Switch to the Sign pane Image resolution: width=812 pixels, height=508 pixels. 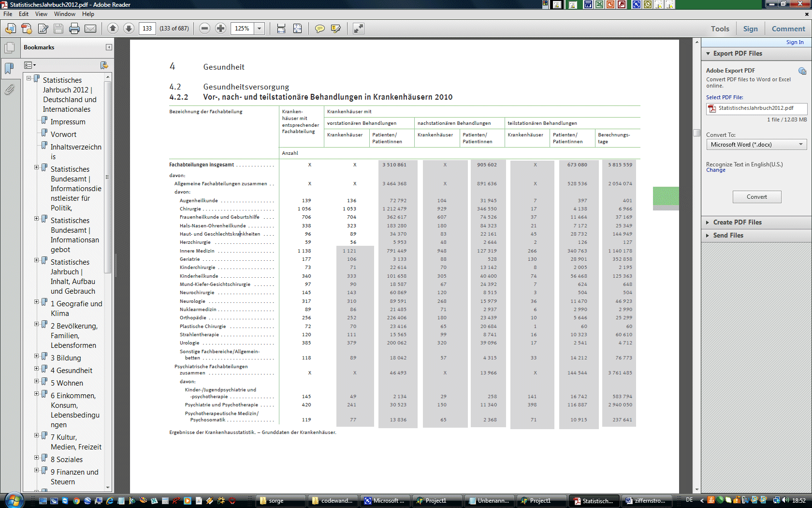click(750, 29)
